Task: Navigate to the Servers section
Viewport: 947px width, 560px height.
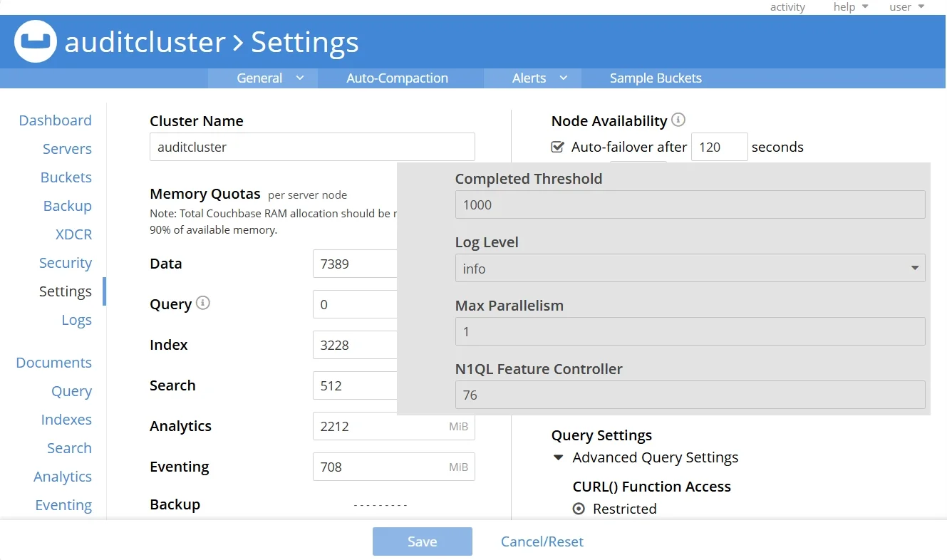Action: point(66,148)
